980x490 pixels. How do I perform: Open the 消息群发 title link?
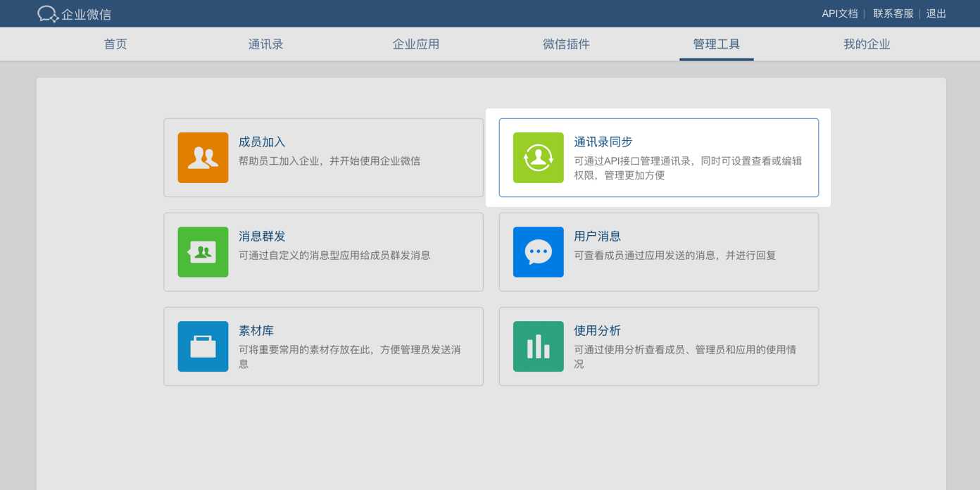(262, 237)
